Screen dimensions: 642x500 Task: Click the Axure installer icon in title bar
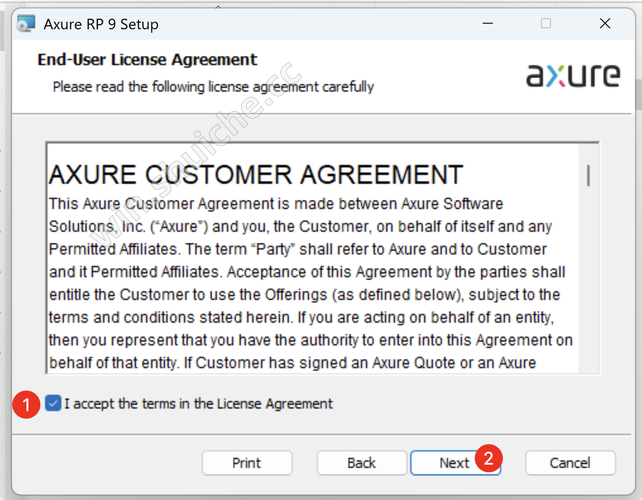(26, 24)
